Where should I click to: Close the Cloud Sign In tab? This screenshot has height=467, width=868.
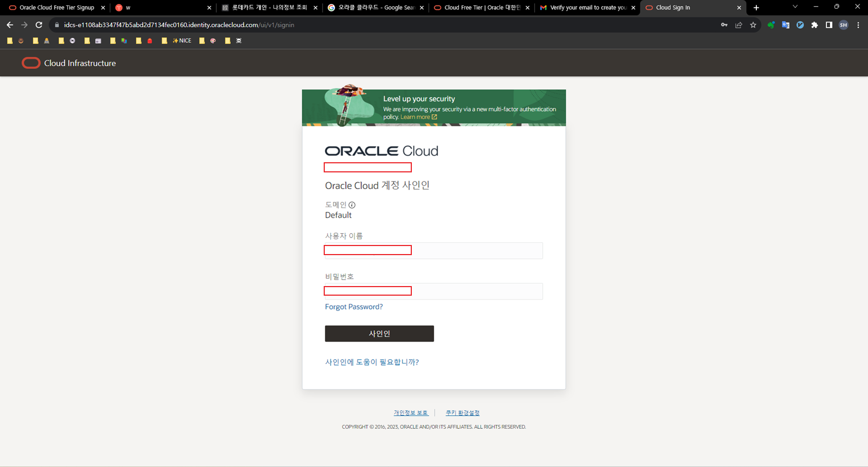click(x=739, y=7)
